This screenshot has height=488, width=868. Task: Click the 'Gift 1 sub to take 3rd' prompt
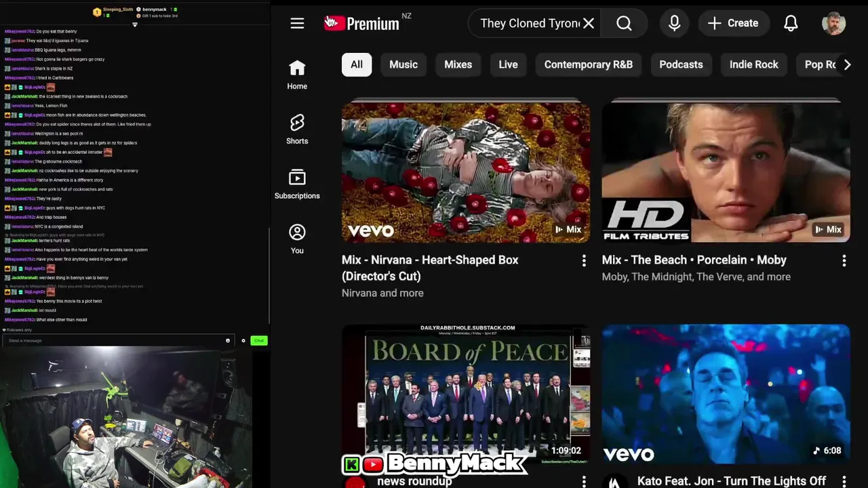159,16
